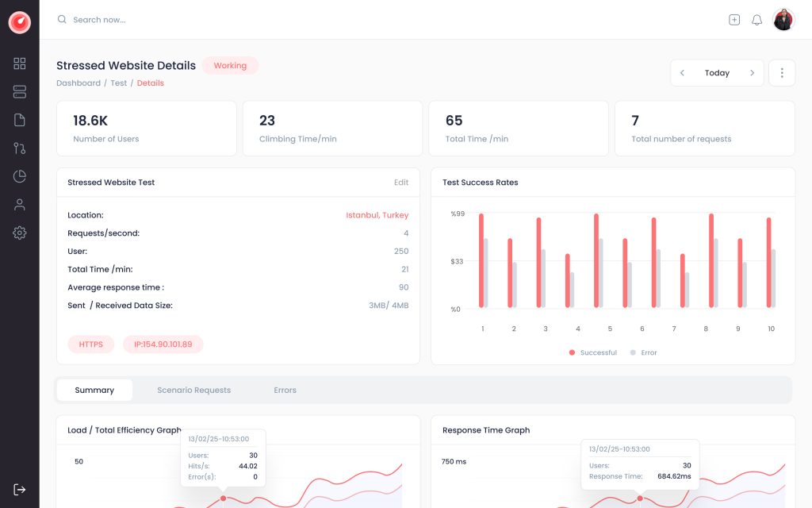The image size is (812, 508).
Task: Switch to the Errors tab
Action: (x=285, y=390)
